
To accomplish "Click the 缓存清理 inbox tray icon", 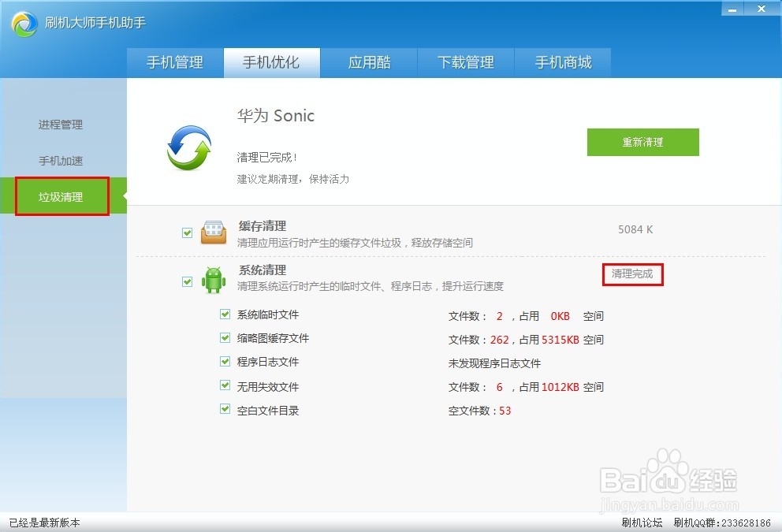I will pyautogui.click(x=214, y=233).
